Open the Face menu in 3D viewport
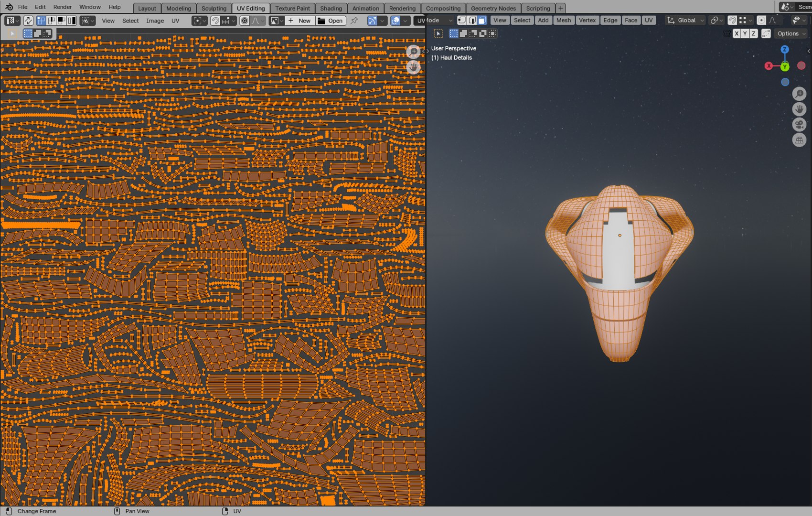This screenshot has width=812, height=516. click(630, 20)
